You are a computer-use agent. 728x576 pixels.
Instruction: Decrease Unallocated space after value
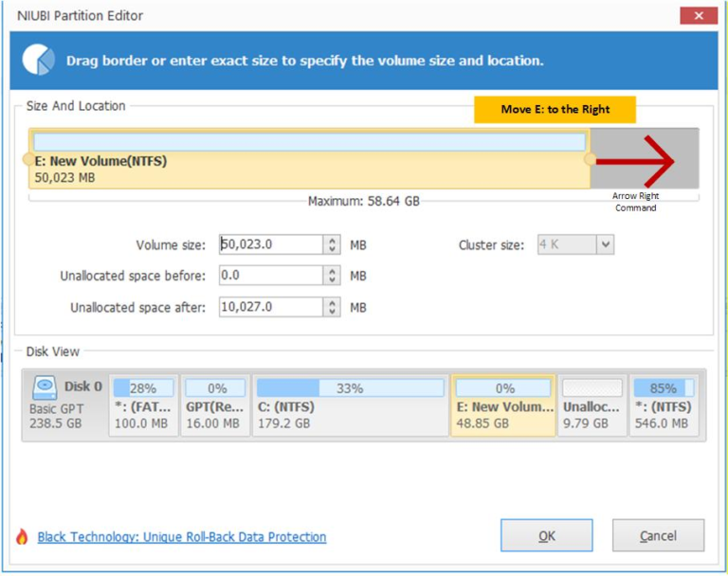click(x=332, y=312)
